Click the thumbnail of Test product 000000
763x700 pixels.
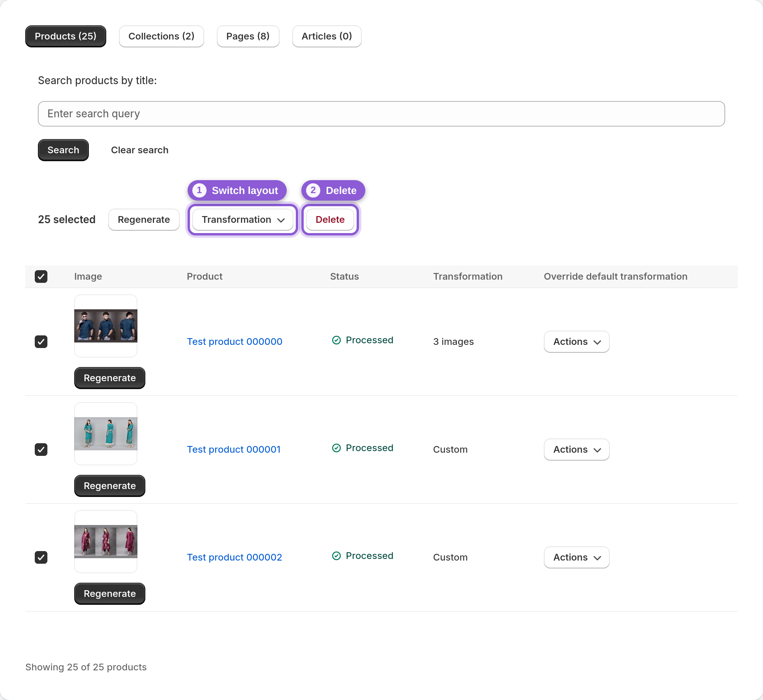click(106, 326)
